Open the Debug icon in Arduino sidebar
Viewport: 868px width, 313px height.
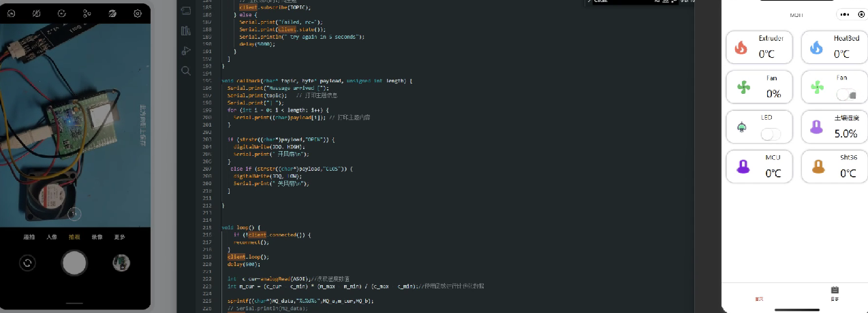click(x=185, y=50)
